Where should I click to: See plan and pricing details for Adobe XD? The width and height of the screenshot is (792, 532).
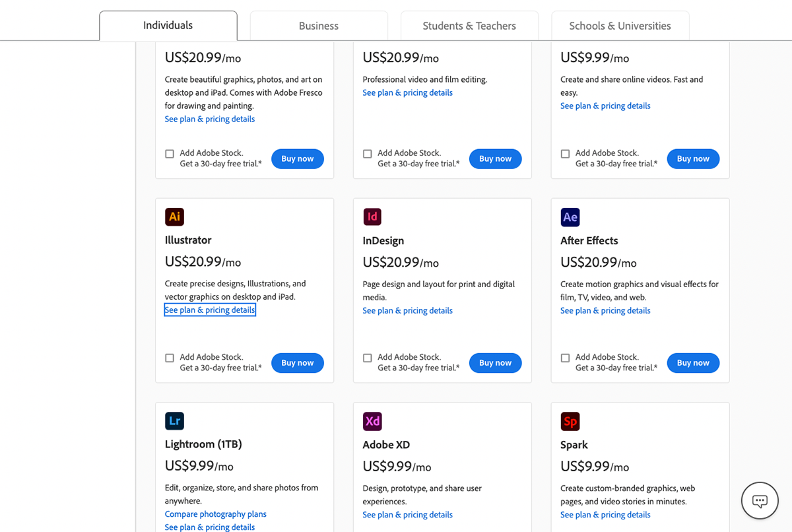click(407, 514)
